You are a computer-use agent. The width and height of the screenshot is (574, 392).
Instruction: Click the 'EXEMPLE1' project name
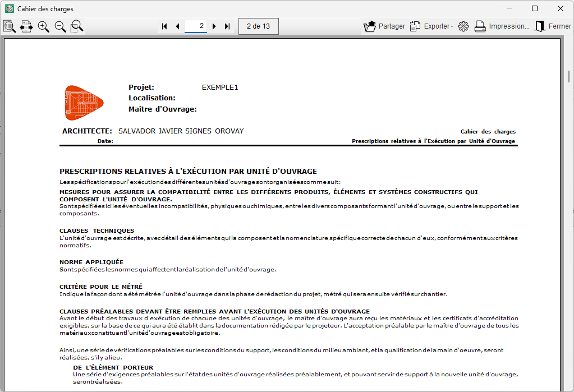[220, 87]
